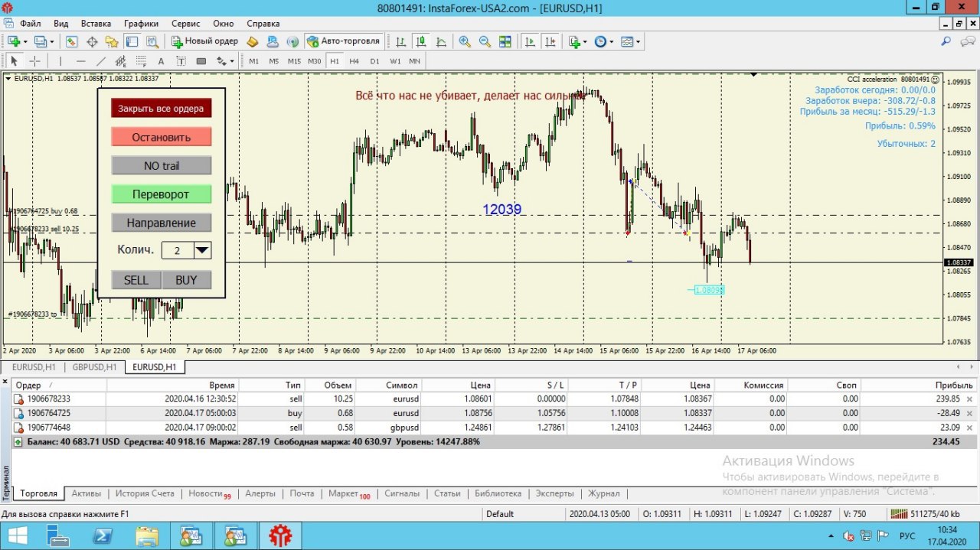Select the crosshair tool

point(34,61)
